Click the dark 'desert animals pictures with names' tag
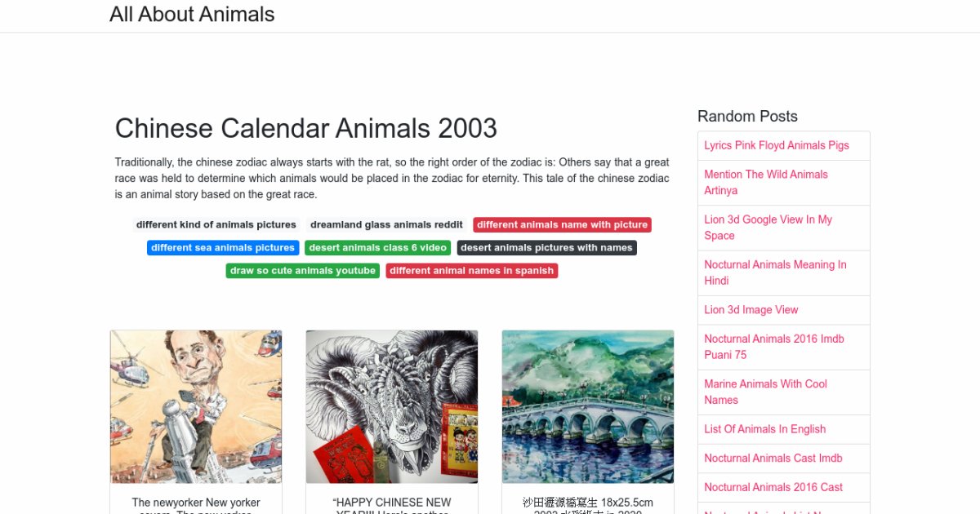This screenshot has height=514, width=980. pos(546,247)
